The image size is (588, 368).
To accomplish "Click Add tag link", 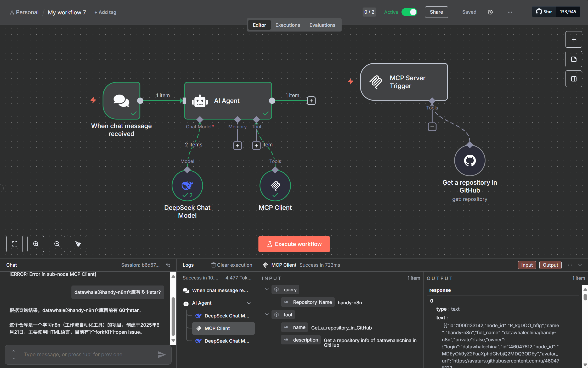I will pos(105,12).
